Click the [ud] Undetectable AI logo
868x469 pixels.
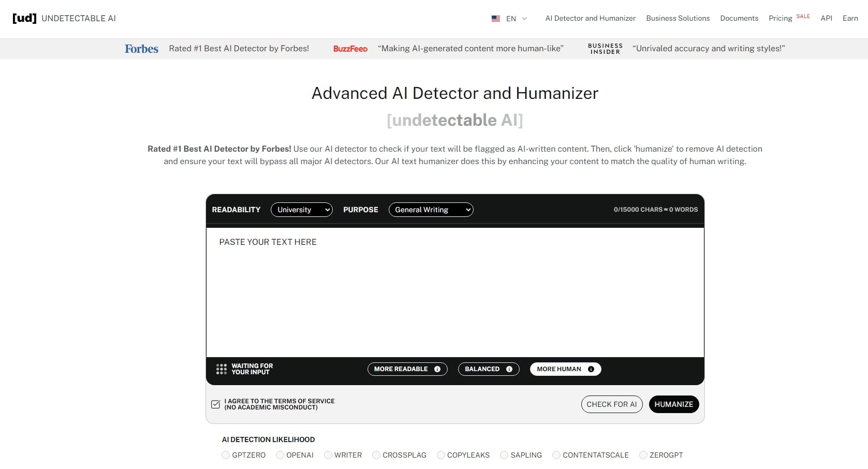click(x=64, y=19)
